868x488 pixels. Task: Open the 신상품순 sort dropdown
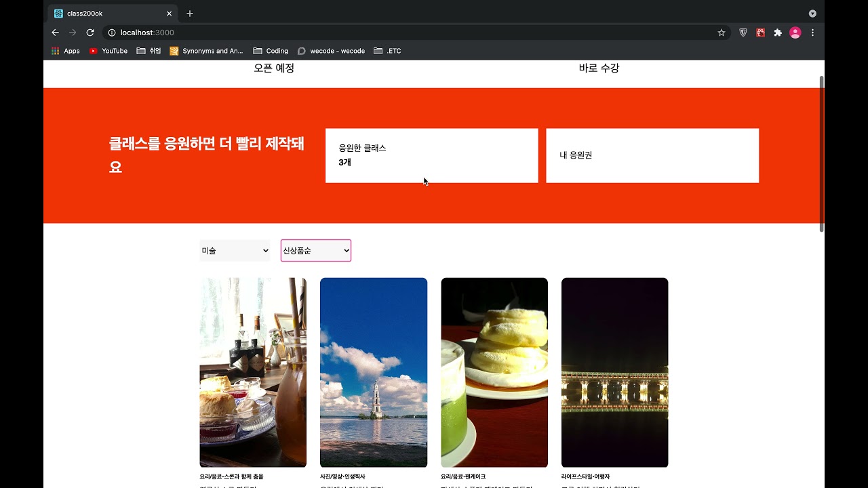tap(316, 251)
